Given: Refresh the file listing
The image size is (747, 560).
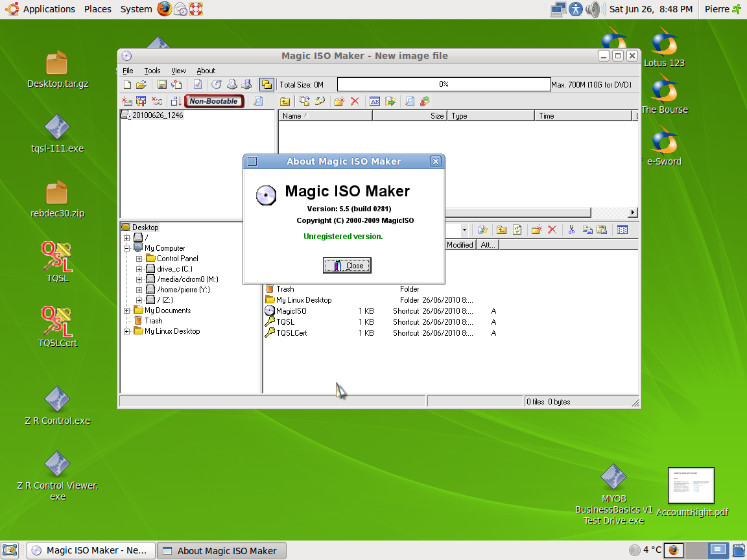Looking at the screenshot, I should pyautogui.click(x=517, y=229).
